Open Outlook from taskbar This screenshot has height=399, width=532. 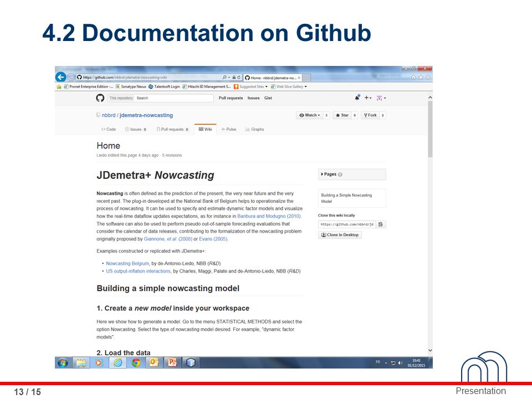[154, 362]
